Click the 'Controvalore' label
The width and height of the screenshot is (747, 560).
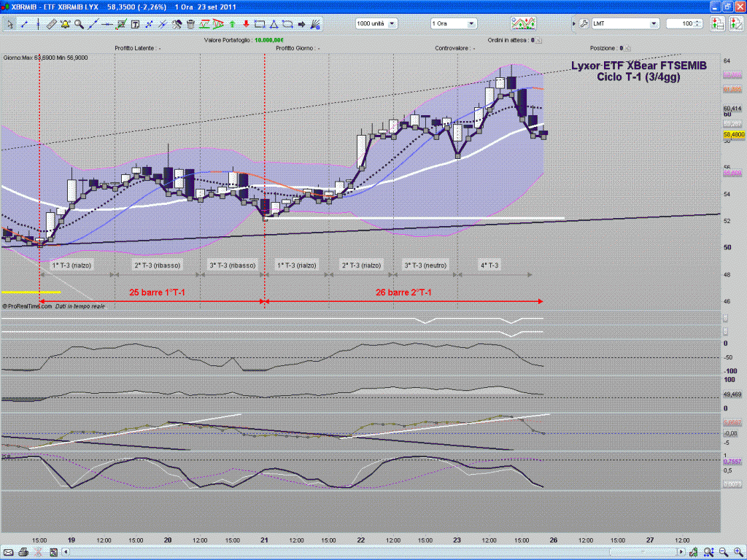tap(452, 48)
